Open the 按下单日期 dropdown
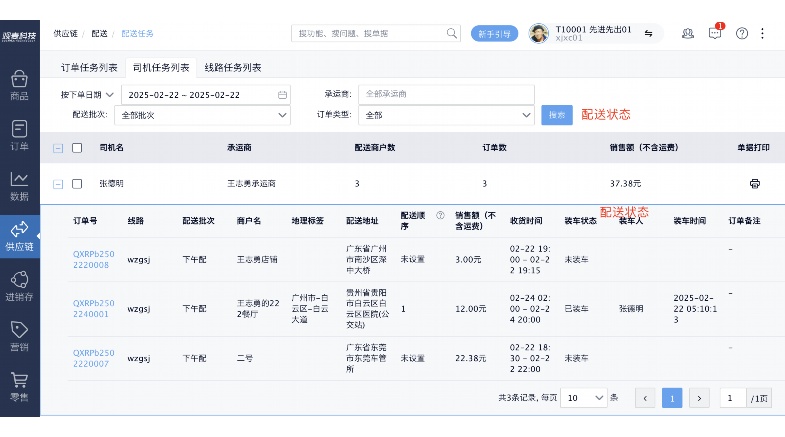 pyautogui.click(x=87, y=95)
